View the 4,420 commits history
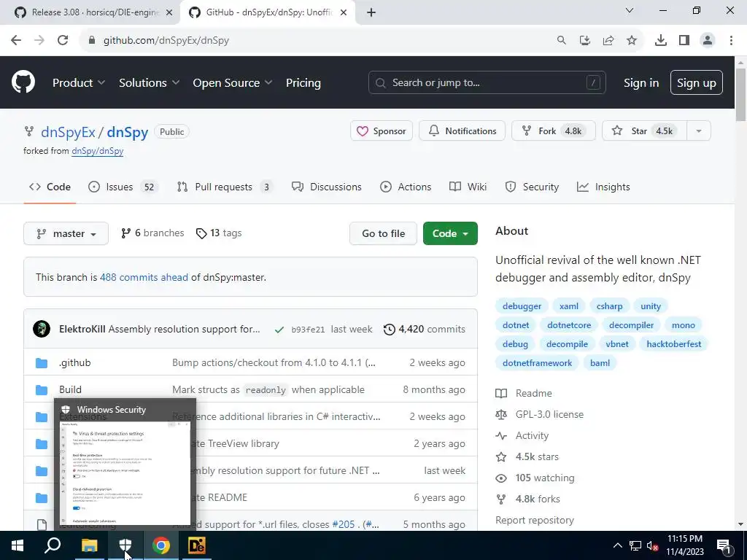 coord(424,329)
